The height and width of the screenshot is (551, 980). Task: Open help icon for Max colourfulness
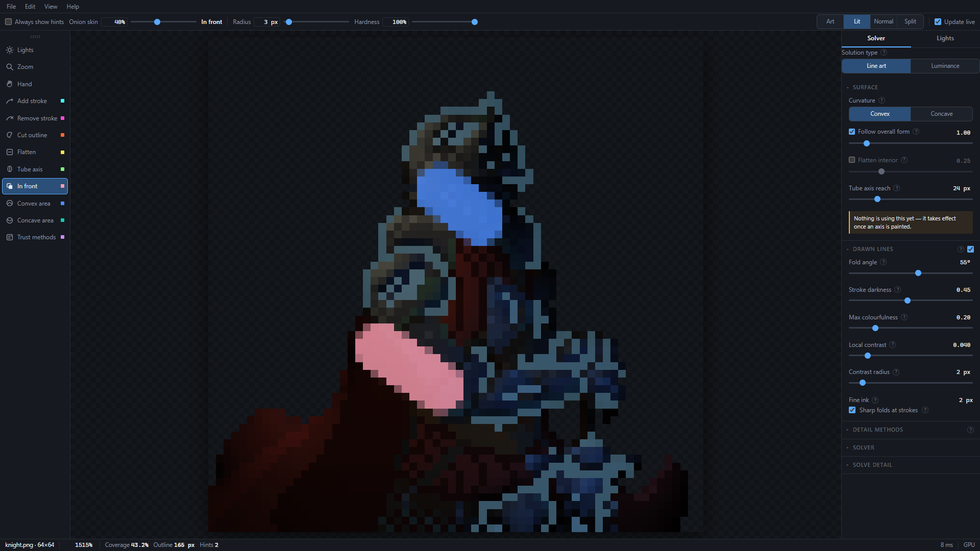(x=904, y=317)
